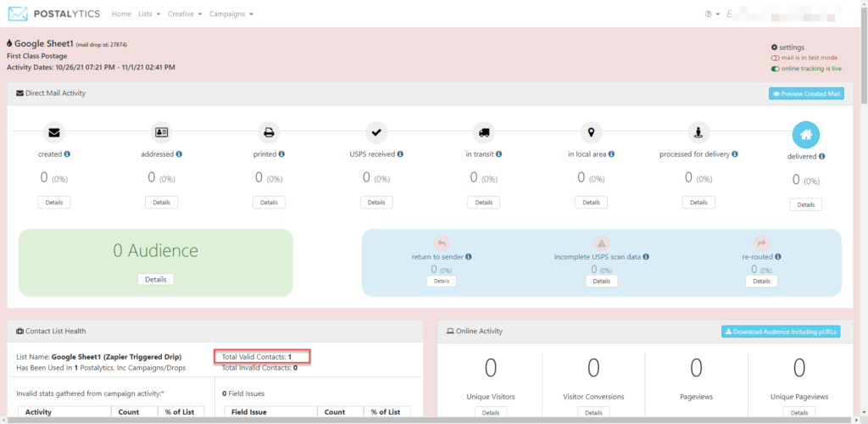
Task: Open Details in the Audience box
Action: (156, 280)
